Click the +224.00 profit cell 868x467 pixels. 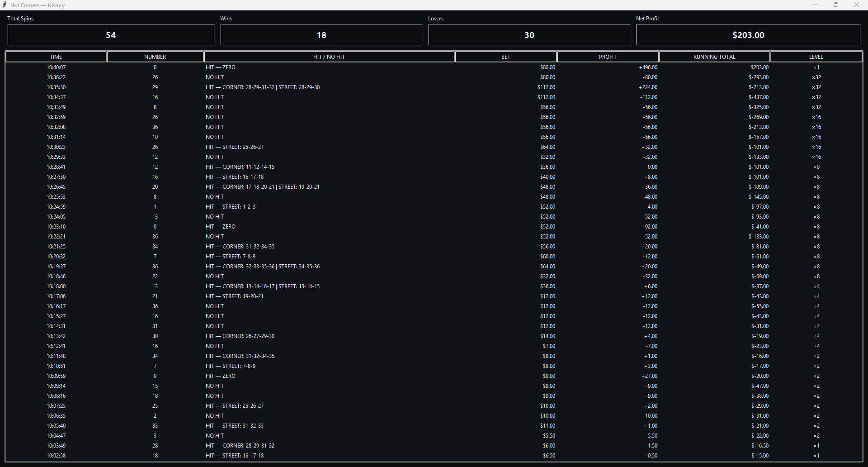click(648, 87)
